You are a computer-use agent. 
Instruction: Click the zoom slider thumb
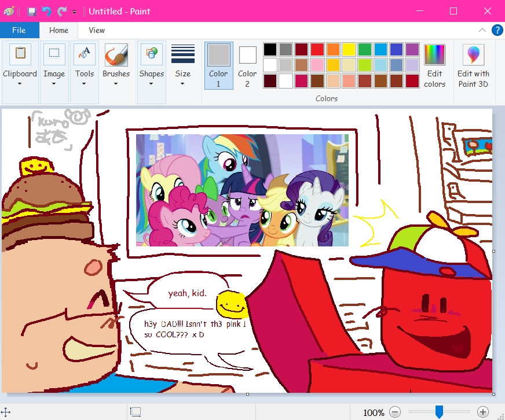click(439, 412)
